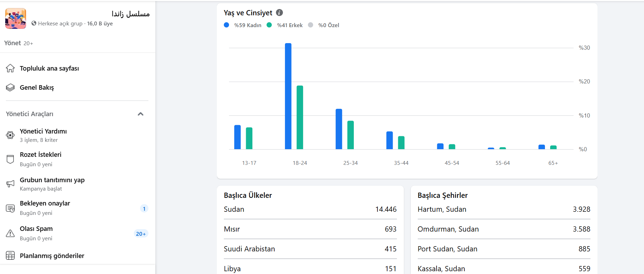Viewport: 644px width, 274px height.
Task: Click the tall blue 18-24 Kadın bar
Action: (288, 96)
